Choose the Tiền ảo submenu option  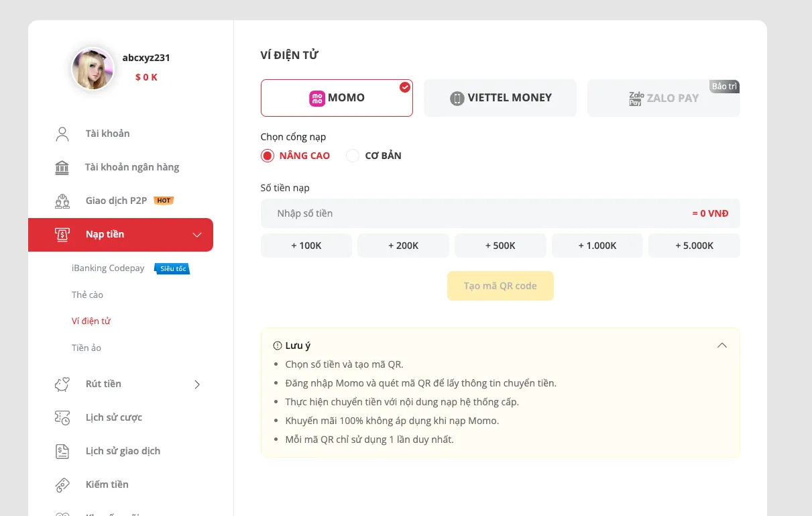86,348
